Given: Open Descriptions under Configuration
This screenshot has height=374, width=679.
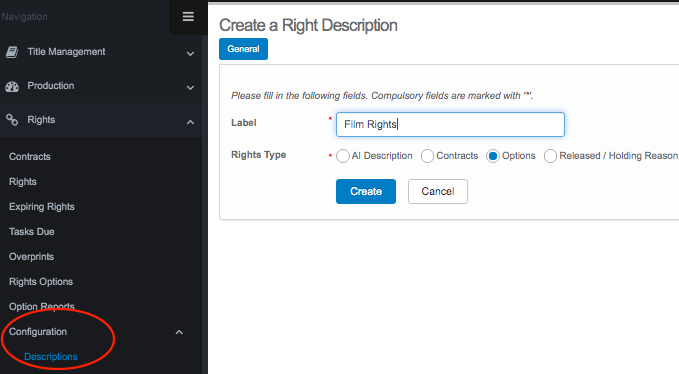Looking at the screenshot, I should (51, 357).
